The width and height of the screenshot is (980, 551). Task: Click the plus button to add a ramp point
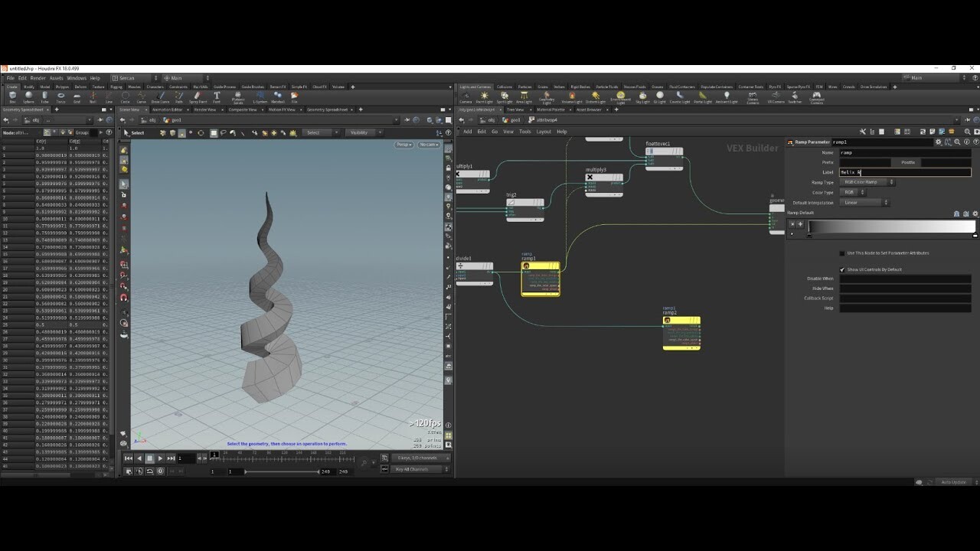(800, 223)
